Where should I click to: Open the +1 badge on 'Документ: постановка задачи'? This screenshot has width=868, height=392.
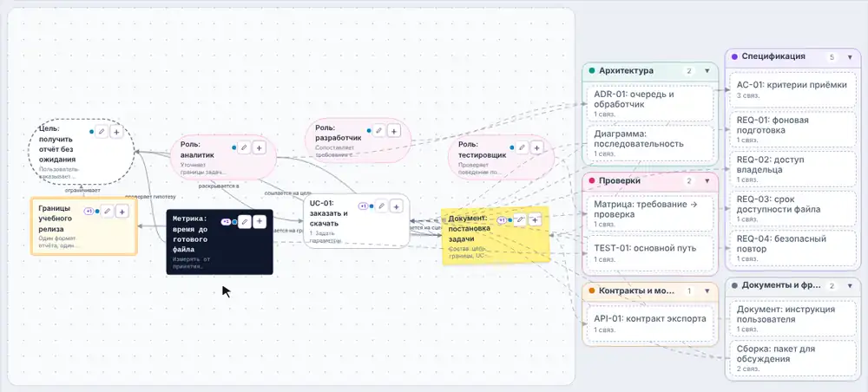tap(502, 220)
